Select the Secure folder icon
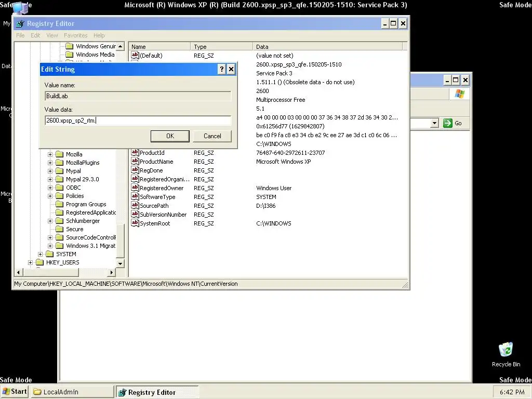532x399 pixels. [x=60, y=229]
